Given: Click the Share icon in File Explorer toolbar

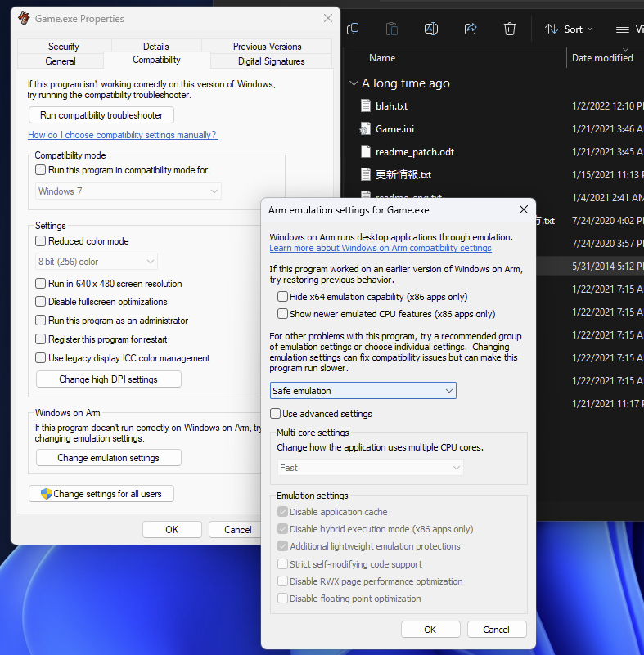Looking at the screenshot, I should click(x=471, y=29).
